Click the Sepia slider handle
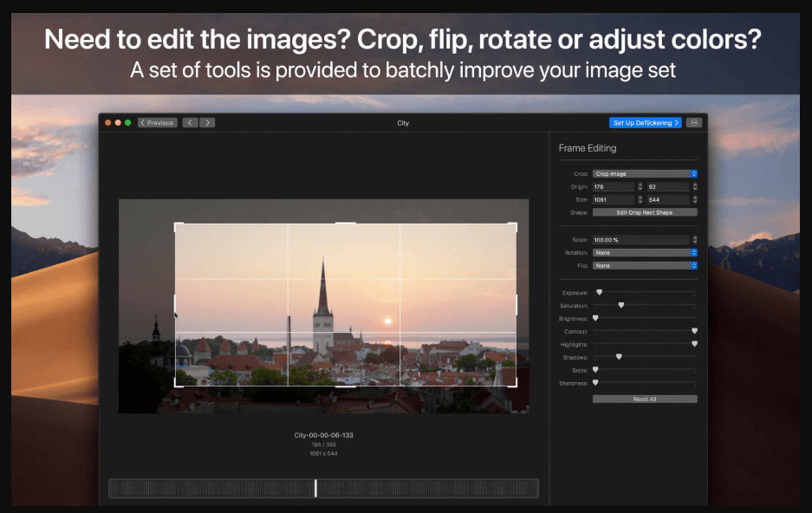Screen dimensions: 812x513 tap(595, 370)
